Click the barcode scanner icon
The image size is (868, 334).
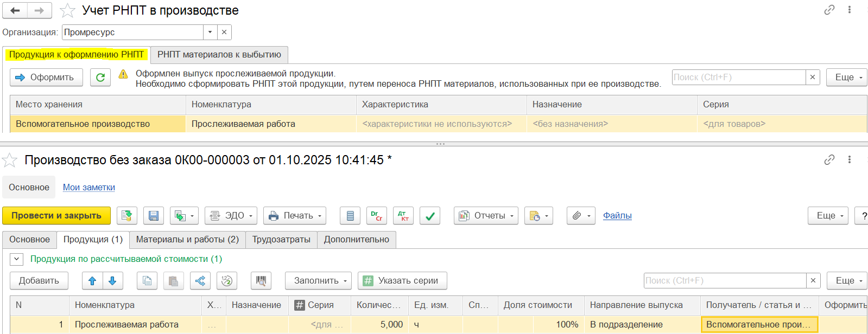tap(261, 281)
